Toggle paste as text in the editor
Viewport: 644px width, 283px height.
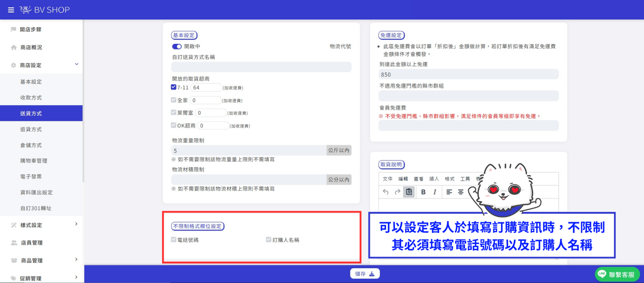(409, 192)
